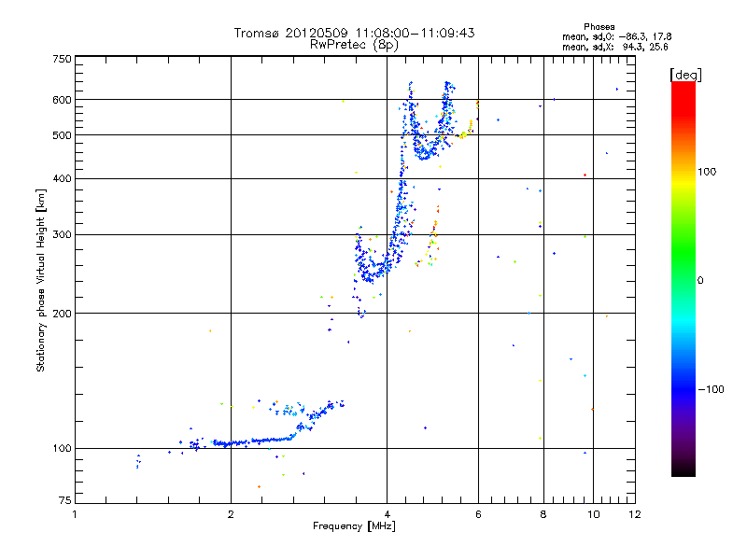
Task: Click the plot title Tromsø 20120509 11:08:00-11:09:43
Action: click(x=354, y=33)
